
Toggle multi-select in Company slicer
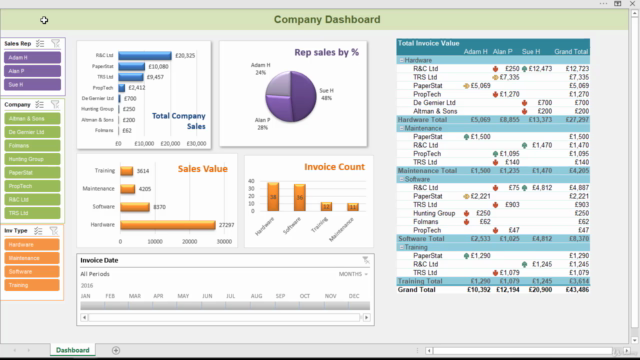point(40,104)
